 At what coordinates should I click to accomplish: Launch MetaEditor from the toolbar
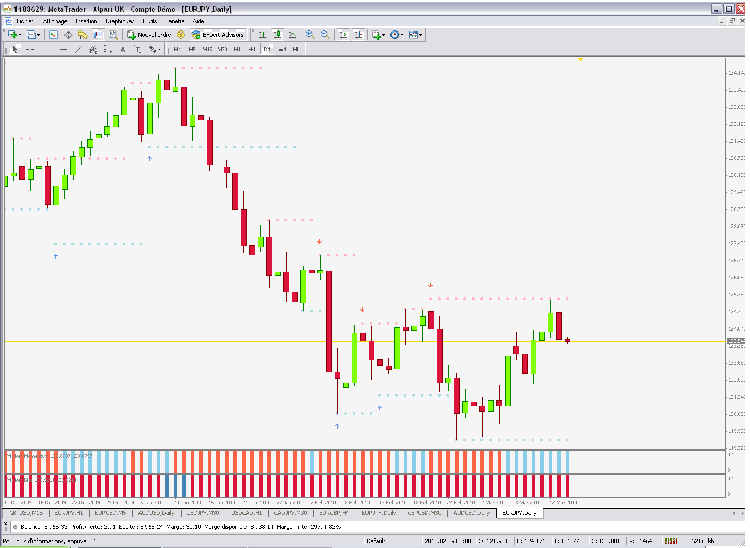[181, 34]
